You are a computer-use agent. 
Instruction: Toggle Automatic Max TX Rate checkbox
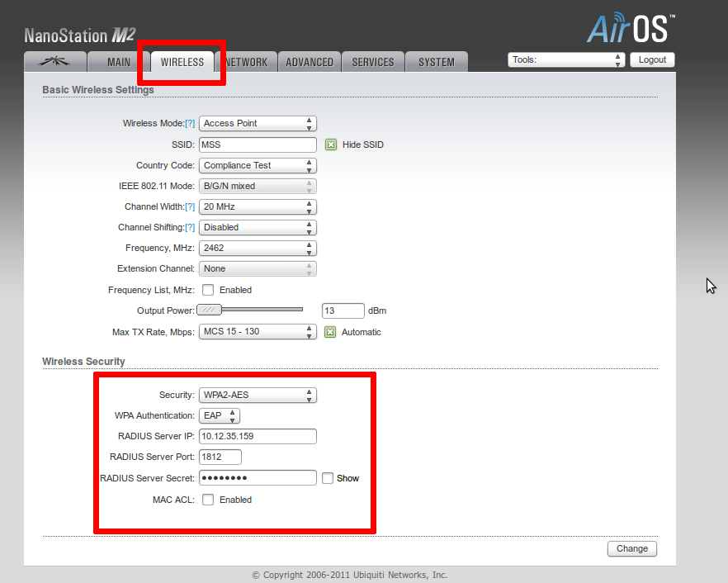(330, 332)
